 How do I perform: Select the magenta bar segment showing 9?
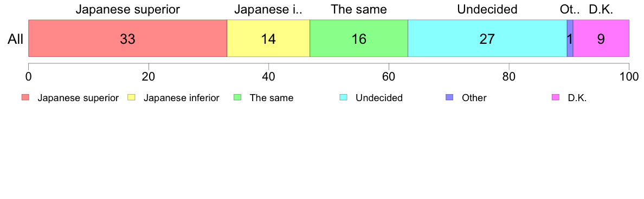[x=601, y=38]
